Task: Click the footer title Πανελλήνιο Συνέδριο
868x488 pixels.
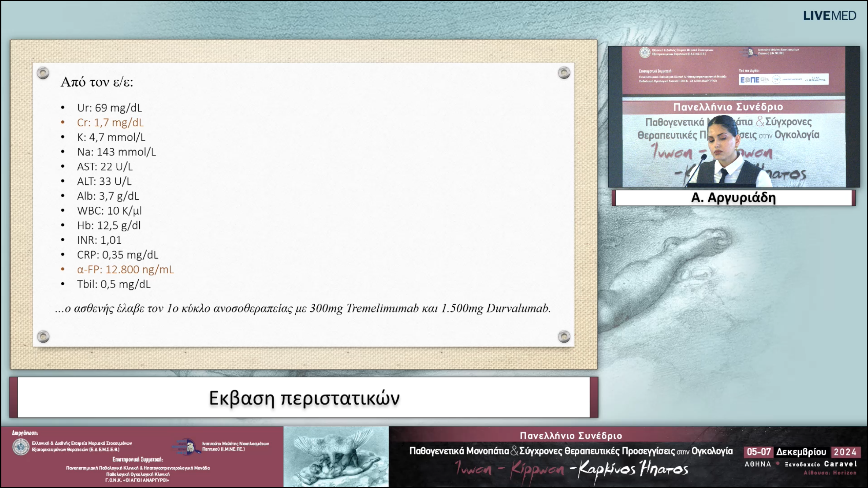Action: pos(571,436)
